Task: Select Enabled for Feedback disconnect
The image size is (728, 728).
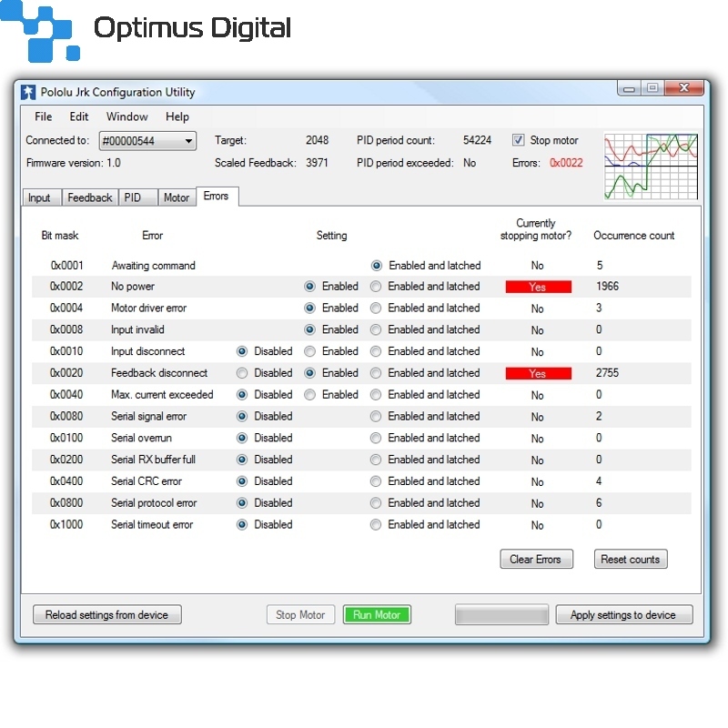Action: click(309, 373)
